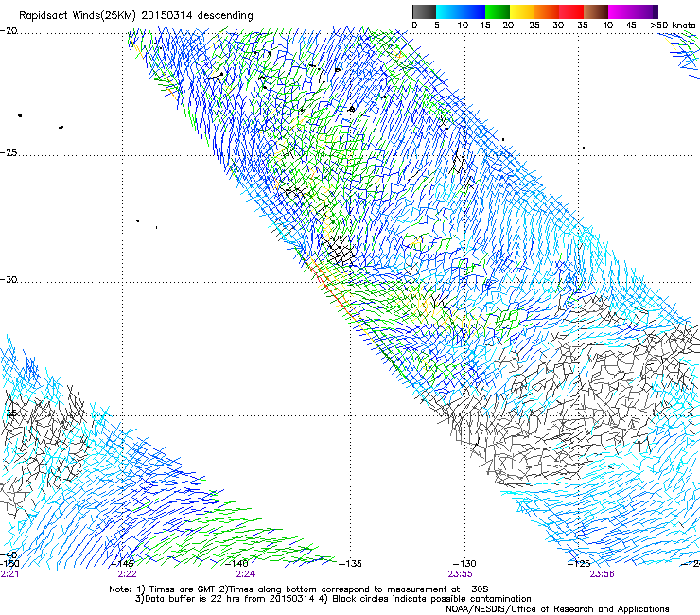700x615 pixels.
Task: Click the -135 longitude label
Action: 350,564
